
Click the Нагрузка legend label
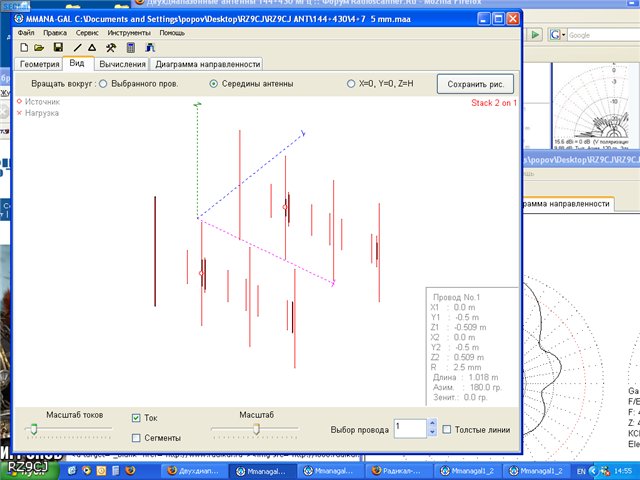coord(42,113)
